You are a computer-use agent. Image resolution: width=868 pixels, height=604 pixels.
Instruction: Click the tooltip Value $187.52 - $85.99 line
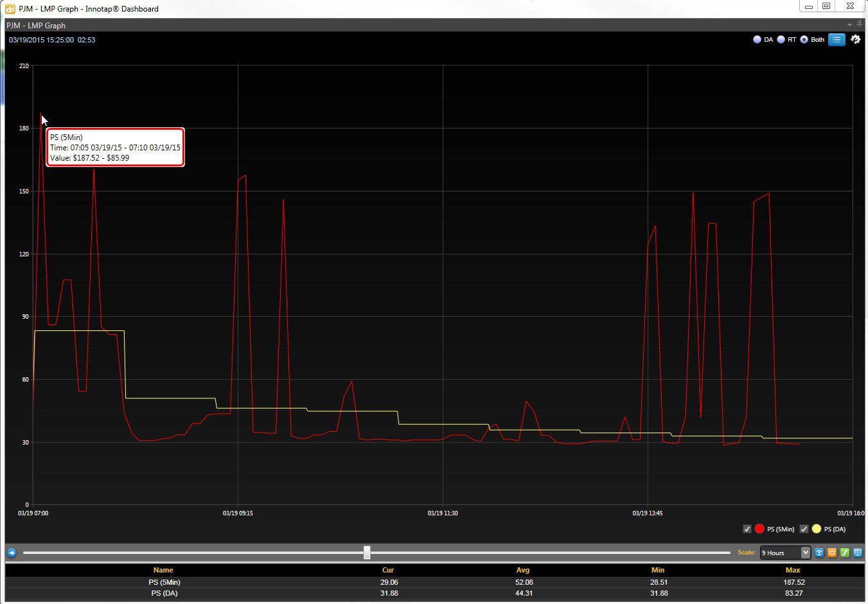point(89,158)
